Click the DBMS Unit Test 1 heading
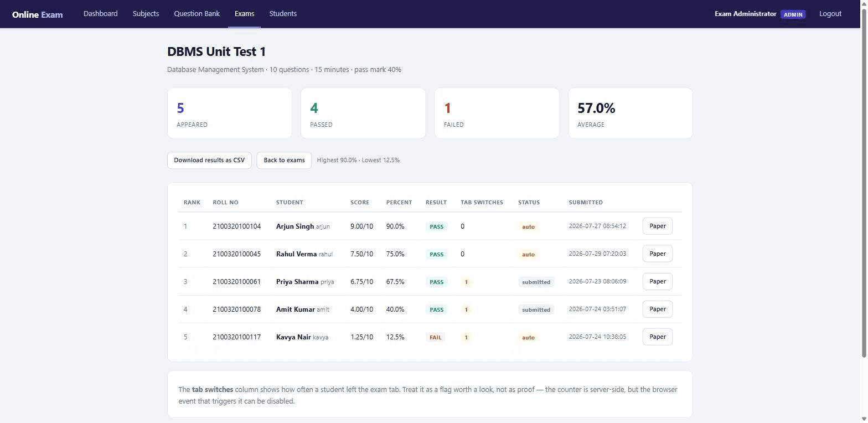The height and width of the screenshot is (423, 868). coord(216,51)
